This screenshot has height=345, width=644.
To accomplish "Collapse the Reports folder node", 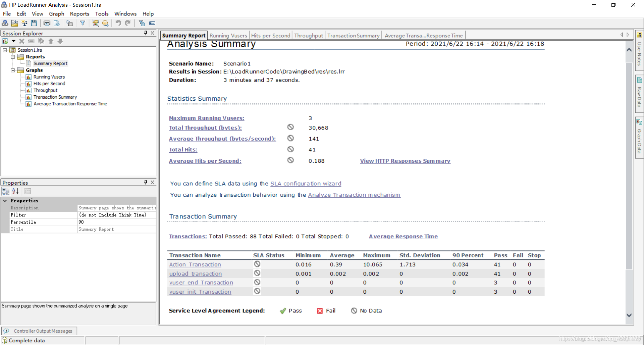I will click(x=13, y=57).
